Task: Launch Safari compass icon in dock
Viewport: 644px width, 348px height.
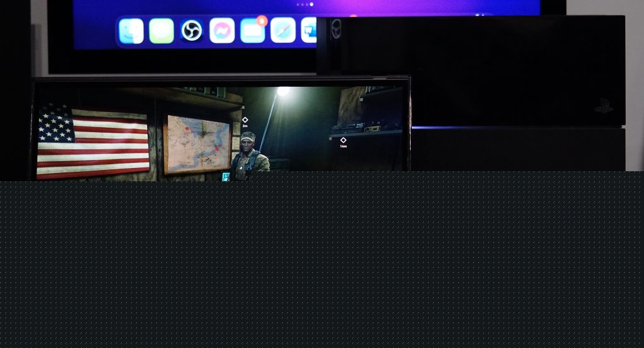Action: coord(283,30)
